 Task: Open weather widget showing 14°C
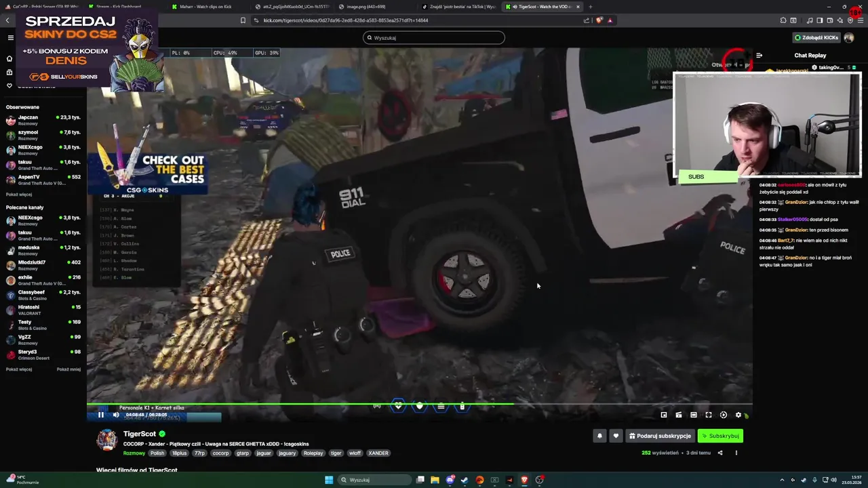tap(23, 480)
